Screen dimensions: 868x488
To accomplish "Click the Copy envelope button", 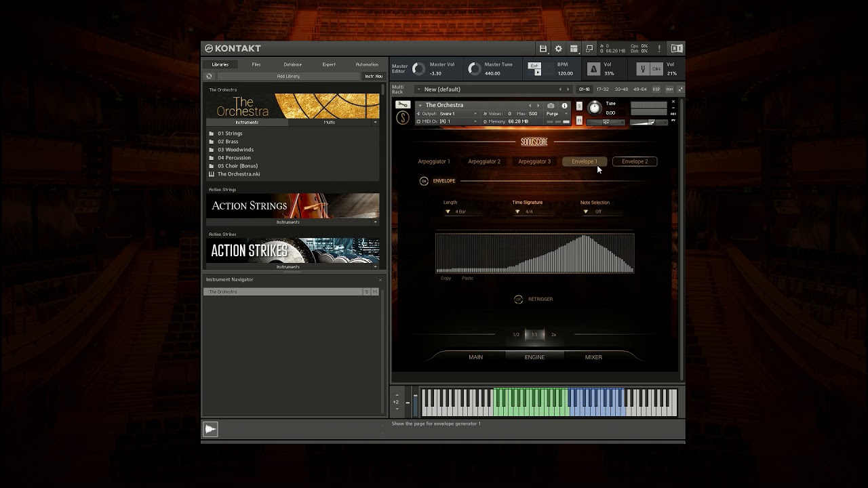I will point(446,279).
